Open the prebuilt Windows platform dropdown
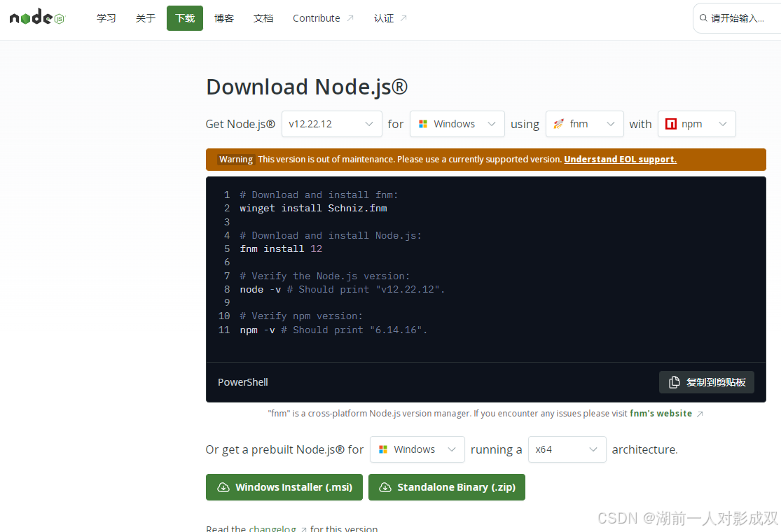Image resolution: width=781 pixels, height=532 pixels. 417,449
